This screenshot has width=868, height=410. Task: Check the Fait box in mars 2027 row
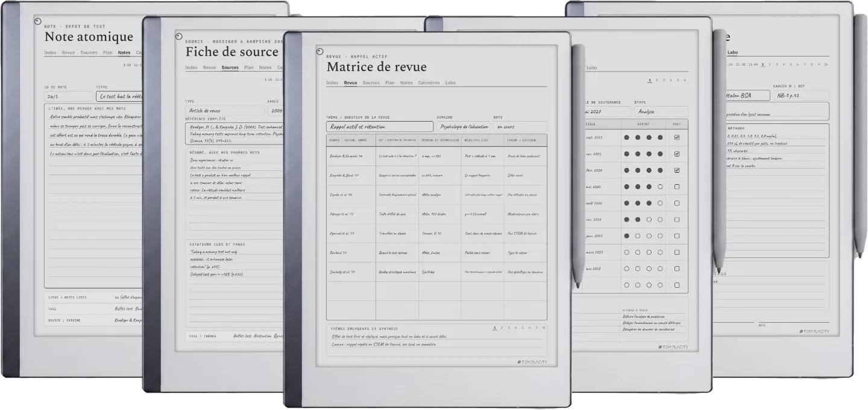click(677, 252)
